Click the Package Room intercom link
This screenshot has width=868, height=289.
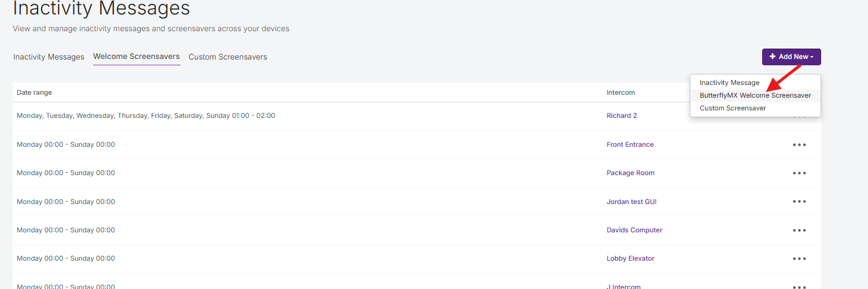click(x=630, y=173)
